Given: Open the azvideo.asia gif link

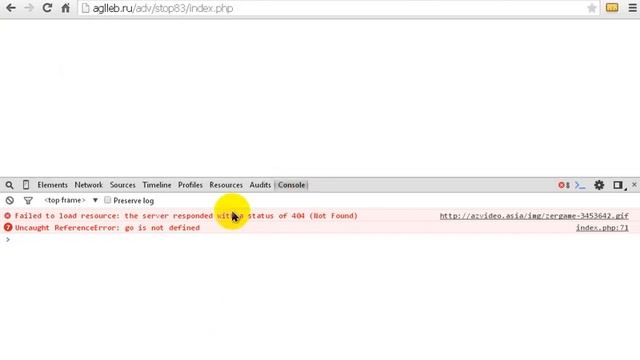Looking at the screenshot, I should click(534, 216).
